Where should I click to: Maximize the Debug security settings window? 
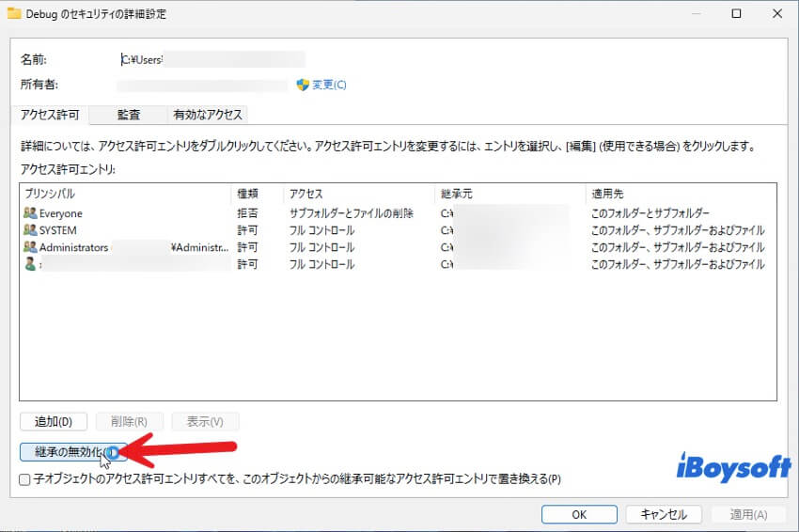pyautogui.click(x=736, y=14)
